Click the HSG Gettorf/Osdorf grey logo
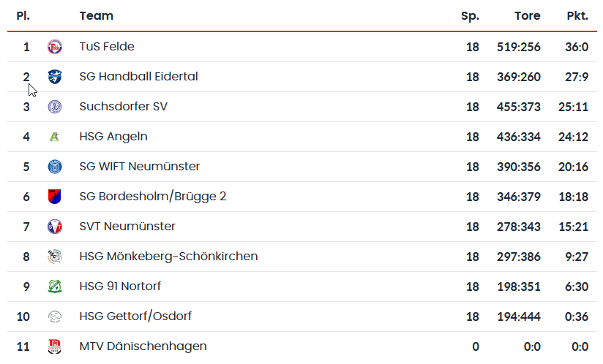This screenshot has height=364, width=603. [x=55, y=316]
